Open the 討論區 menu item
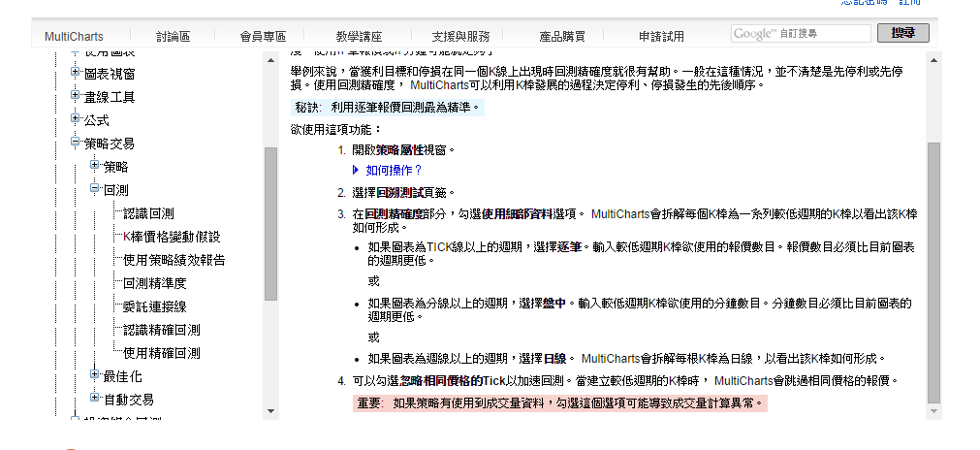Viewport: 980px width, 450px height. 174,37
